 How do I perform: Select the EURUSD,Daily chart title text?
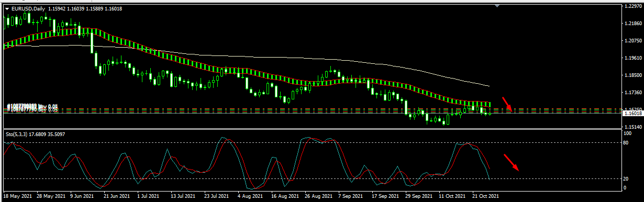click(x=28, y=9)
